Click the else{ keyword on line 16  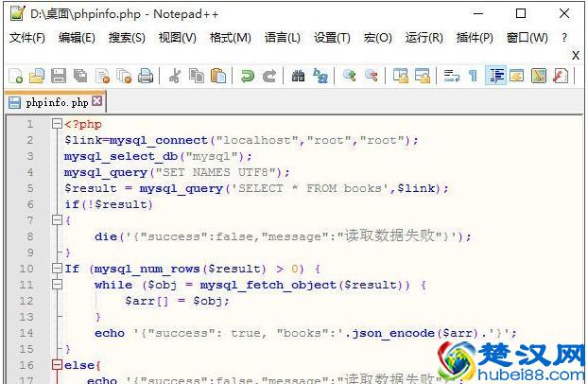82,365
